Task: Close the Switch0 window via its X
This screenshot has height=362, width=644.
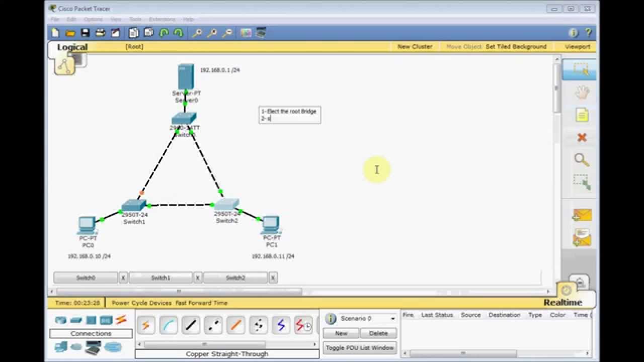Action: tap(123, 278)
